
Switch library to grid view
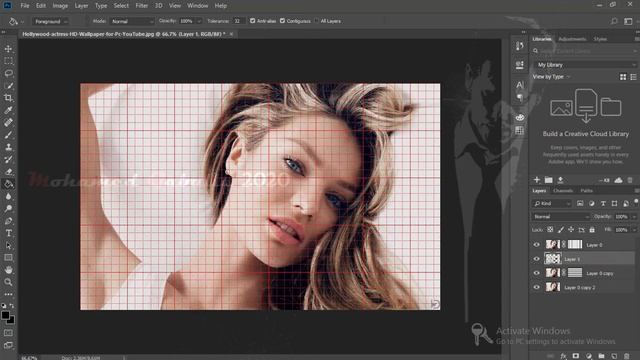(x=623, y=77)
